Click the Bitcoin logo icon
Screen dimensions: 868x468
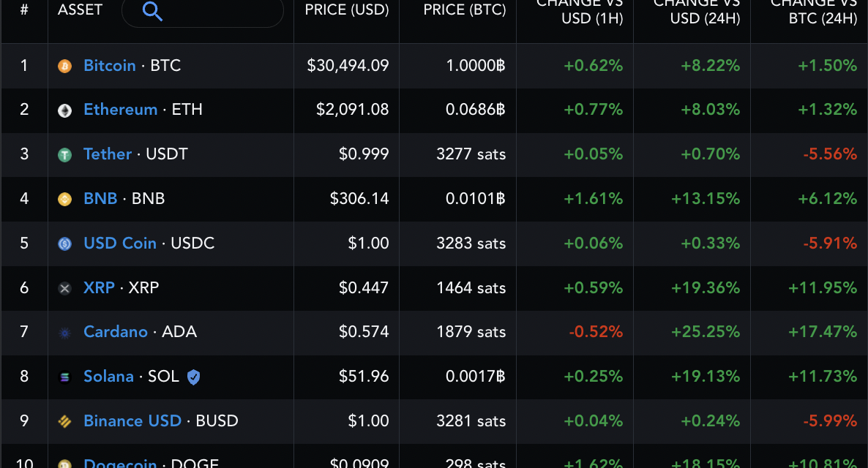click(x=64, y=65)
